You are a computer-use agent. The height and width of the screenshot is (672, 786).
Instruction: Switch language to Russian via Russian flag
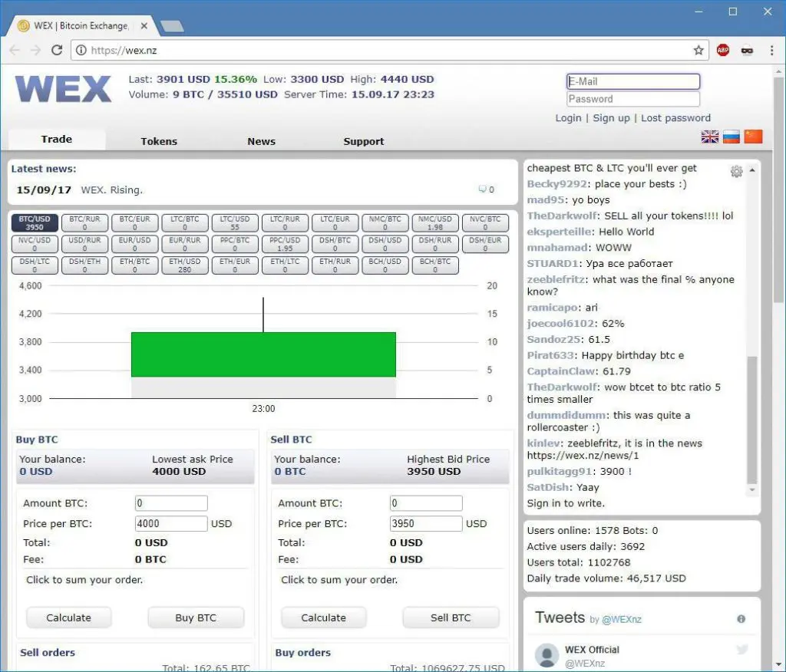[x=732, y=137]
